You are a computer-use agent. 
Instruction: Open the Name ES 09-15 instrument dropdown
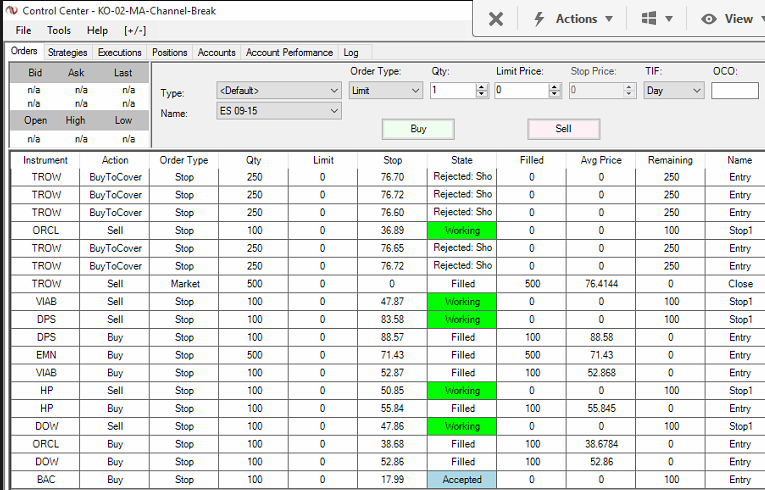coord(279,111)
